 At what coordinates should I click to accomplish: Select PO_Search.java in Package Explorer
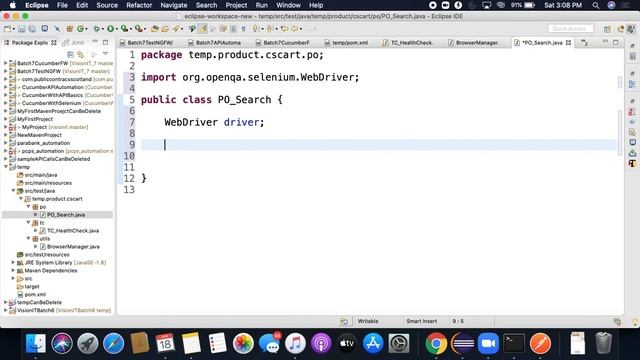click(66, 215)
